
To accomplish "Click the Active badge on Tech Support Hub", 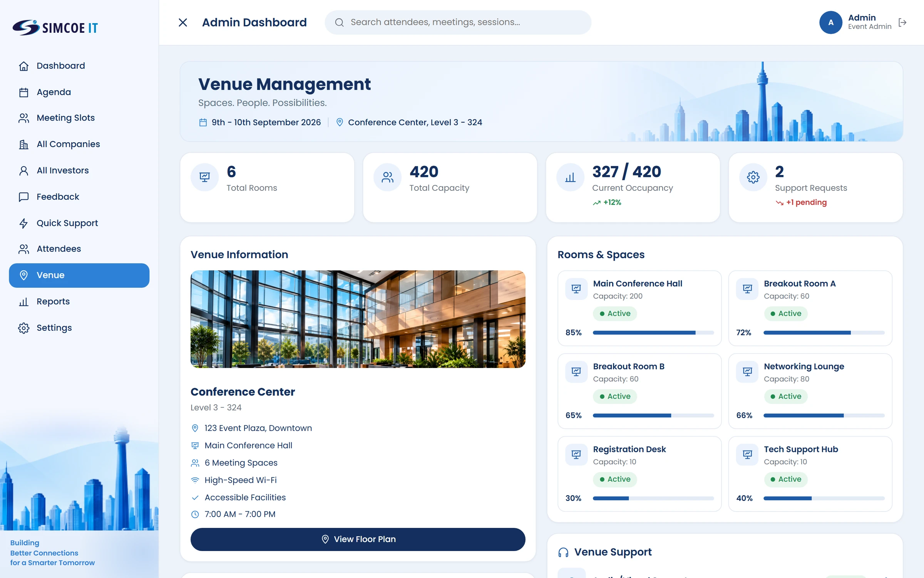I will pos(786,479).
